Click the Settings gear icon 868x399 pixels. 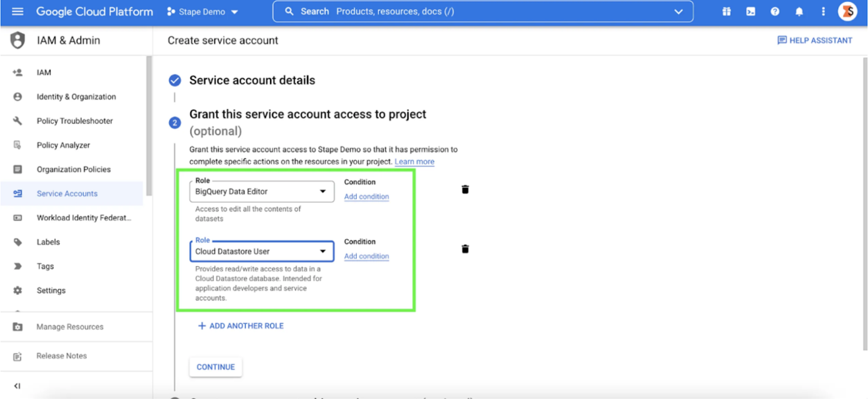(x=17, y=290)
